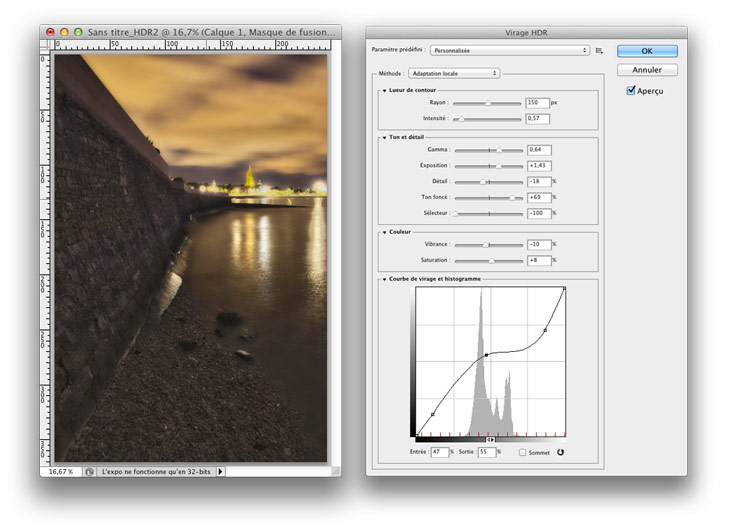This screenshot has height=532, width=740.
Task: Close the Sans titre_HDR2 document window
Action: click(50, 32)
